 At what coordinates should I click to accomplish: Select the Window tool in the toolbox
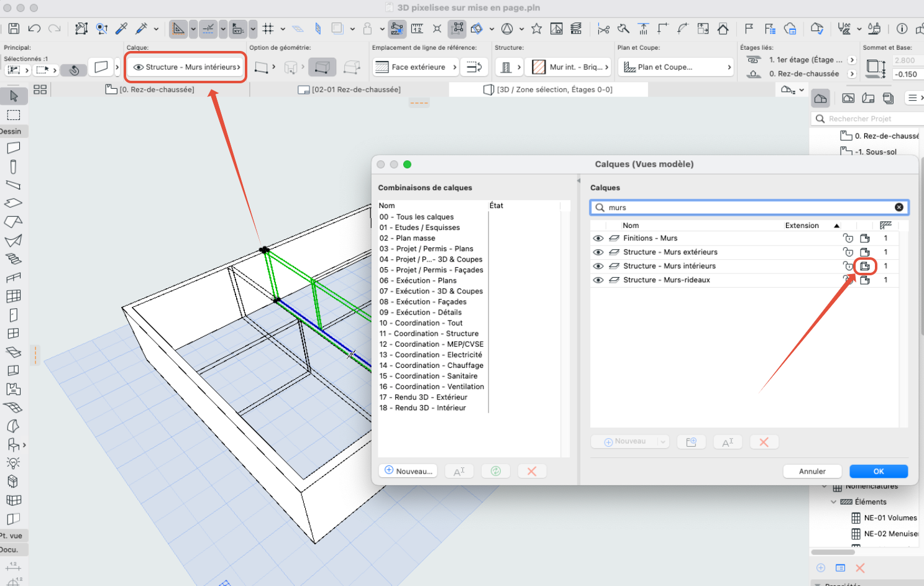tap(14, 333)
